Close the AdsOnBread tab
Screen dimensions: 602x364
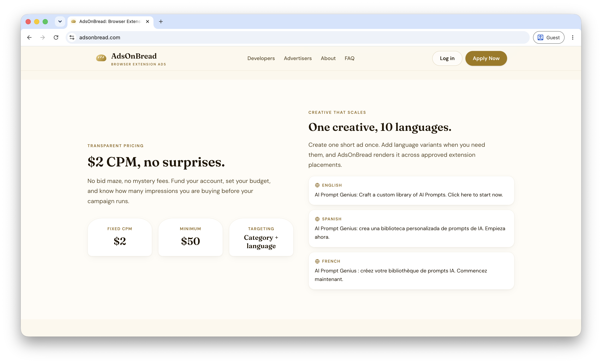(x=148, y=21)
